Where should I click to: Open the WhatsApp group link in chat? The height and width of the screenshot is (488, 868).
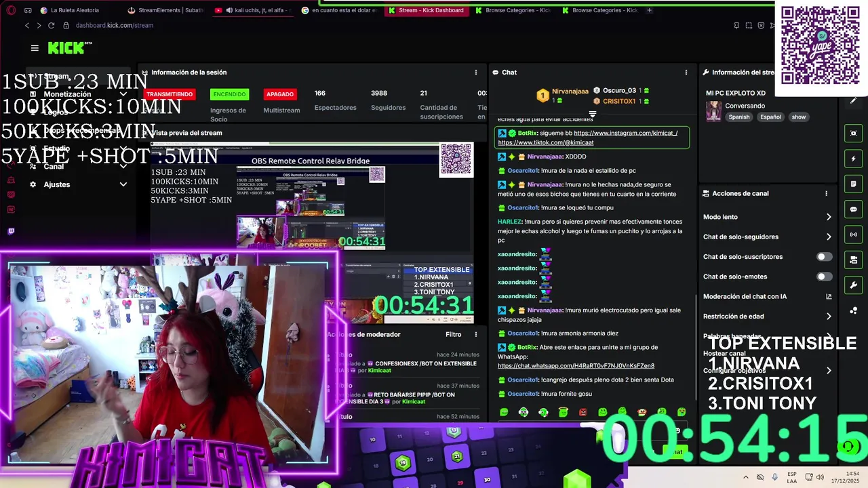pyautogui.click(x=576, y=366)
